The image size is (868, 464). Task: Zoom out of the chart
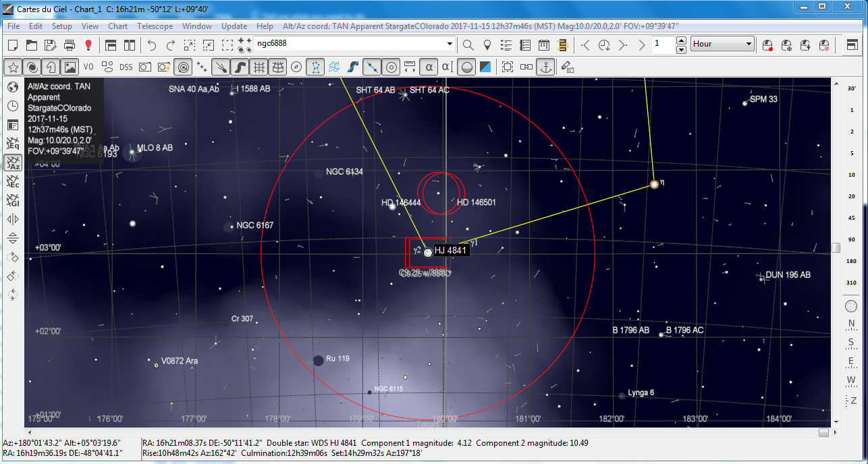click(209, 45)
